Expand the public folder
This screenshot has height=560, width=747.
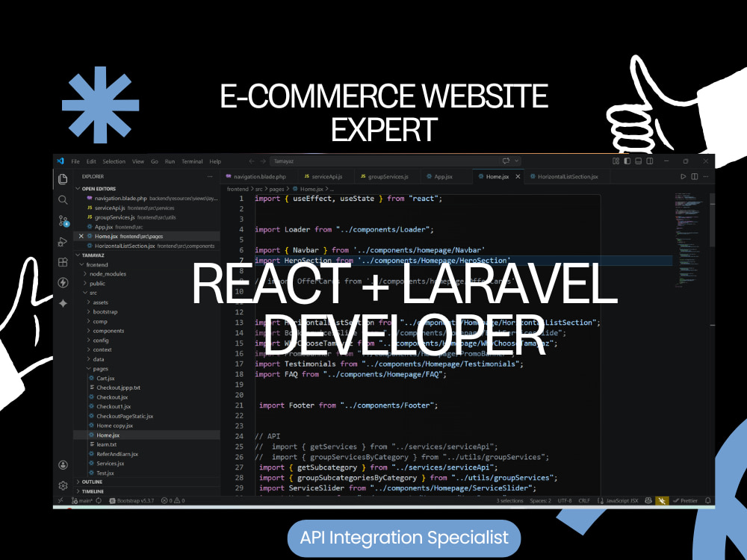(x=85, y=283)
